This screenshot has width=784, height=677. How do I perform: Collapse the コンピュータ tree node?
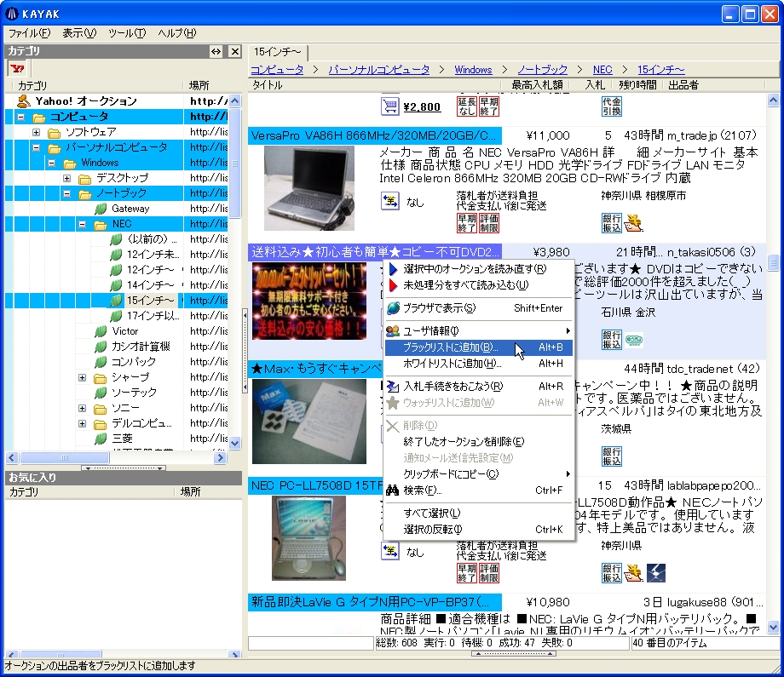21,117
